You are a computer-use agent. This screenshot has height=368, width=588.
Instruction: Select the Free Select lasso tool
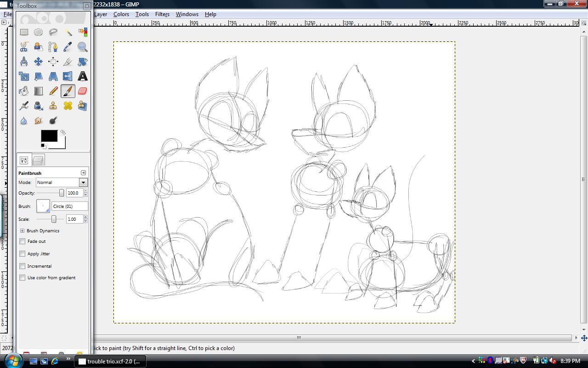point(53,32)
